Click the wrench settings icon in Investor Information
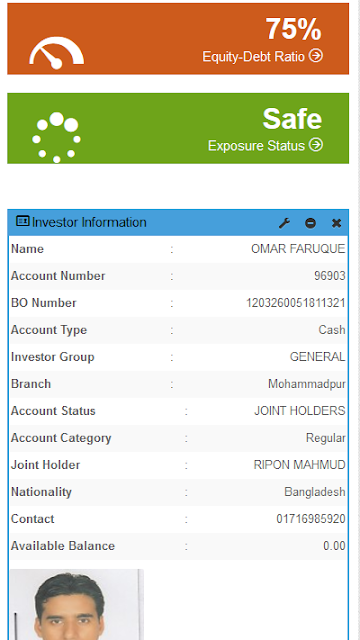 coord(284,223)
